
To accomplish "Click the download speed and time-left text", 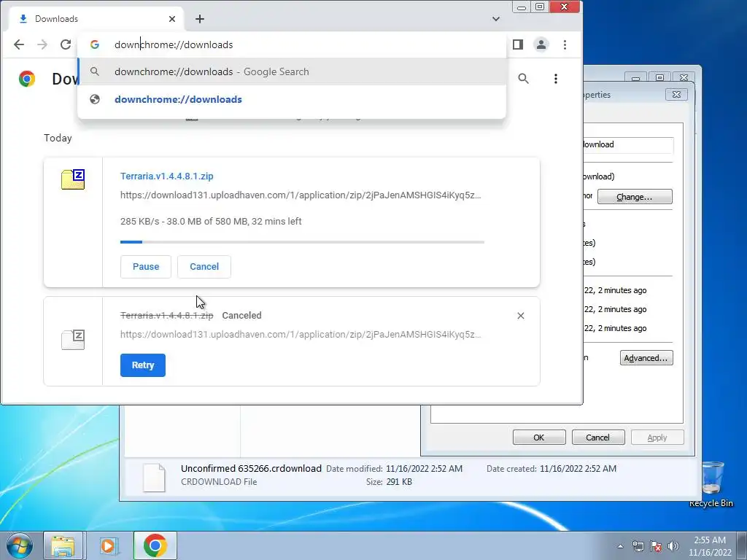I will pyautogui.click(x=211, y=222).
